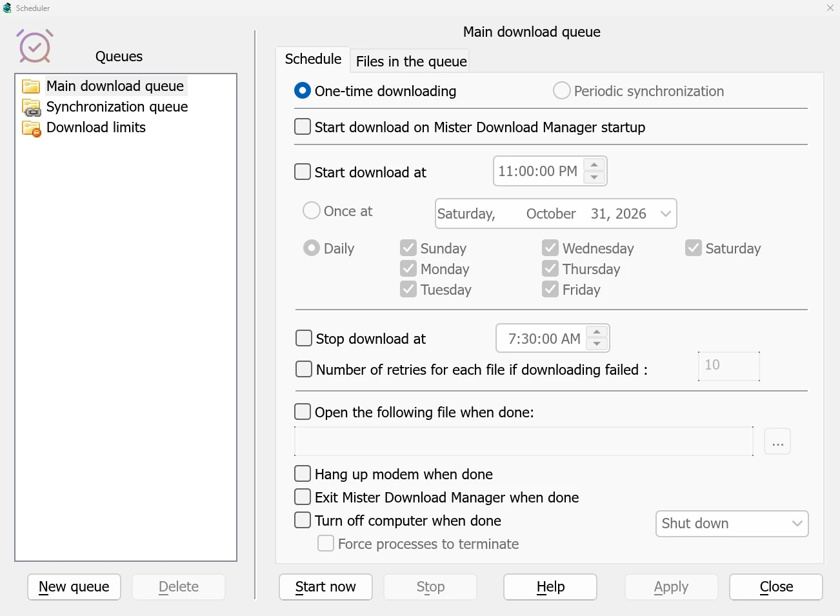Switch to Files in the queue tab
This screenshot has height=616, width=840.
pyautogui.click(x=411, y=61)
